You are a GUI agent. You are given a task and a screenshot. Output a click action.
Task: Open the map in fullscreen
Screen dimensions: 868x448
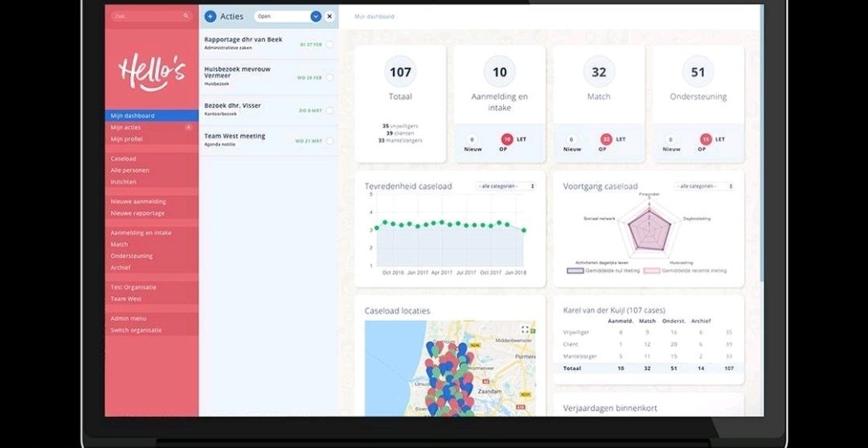(525, 330)
